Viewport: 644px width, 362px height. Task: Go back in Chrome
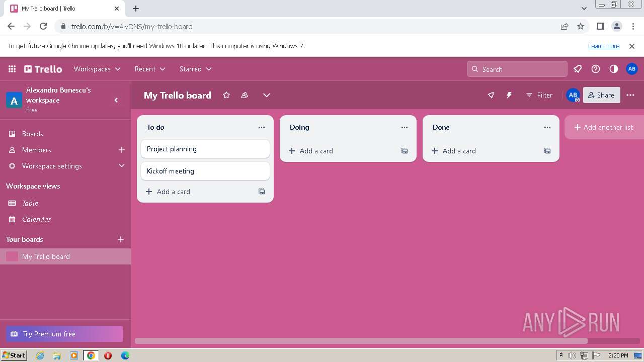11,26
